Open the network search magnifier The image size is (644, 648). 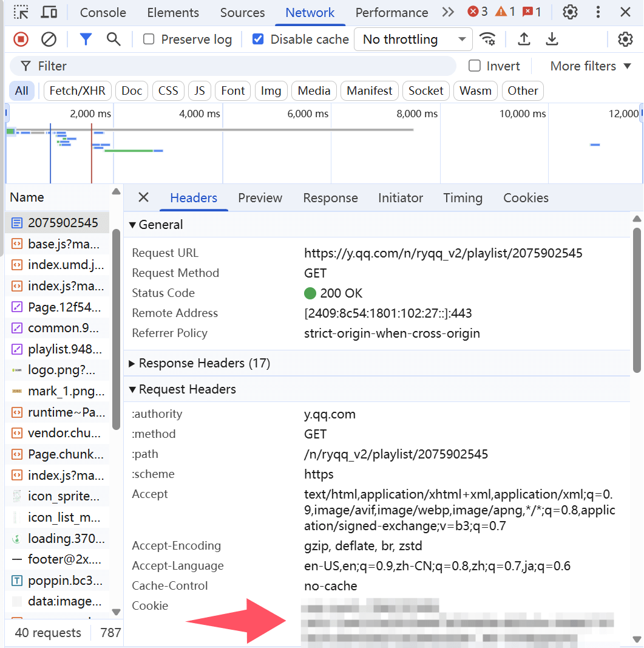click(x=114, y=39)
